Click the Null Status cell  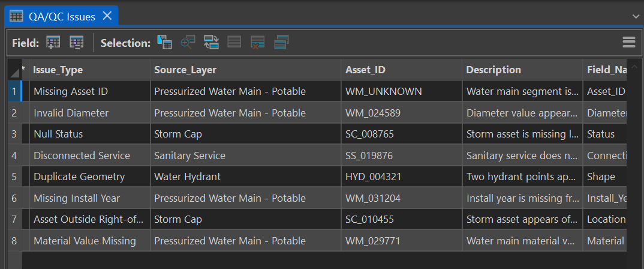pyautogui.click(x=89, y=134)
